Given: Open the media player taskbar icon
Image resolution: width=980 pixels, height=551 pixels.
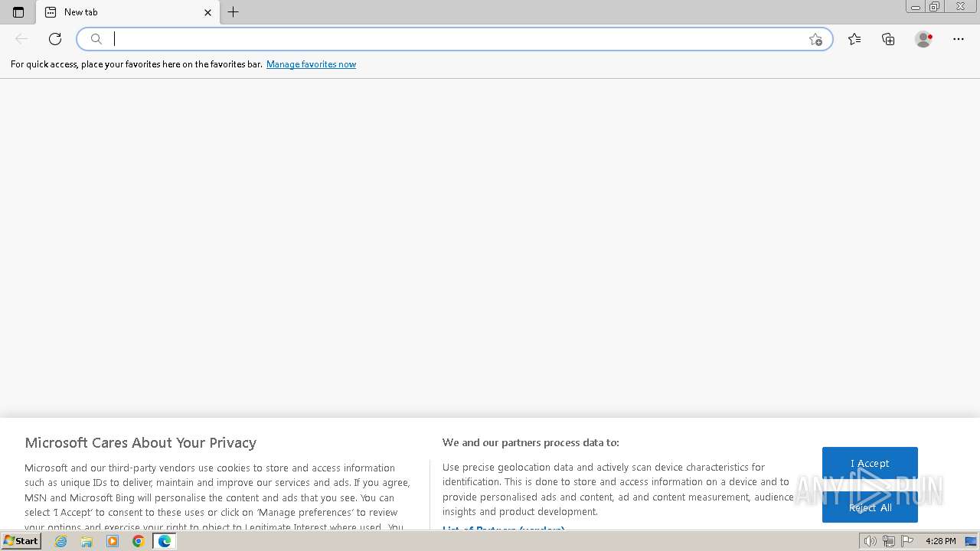Looking at the screenshot, I should tap(113, 541).
